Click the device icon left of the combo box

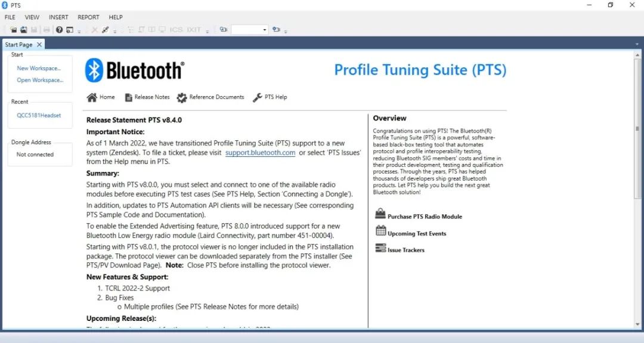click(224, 30)
